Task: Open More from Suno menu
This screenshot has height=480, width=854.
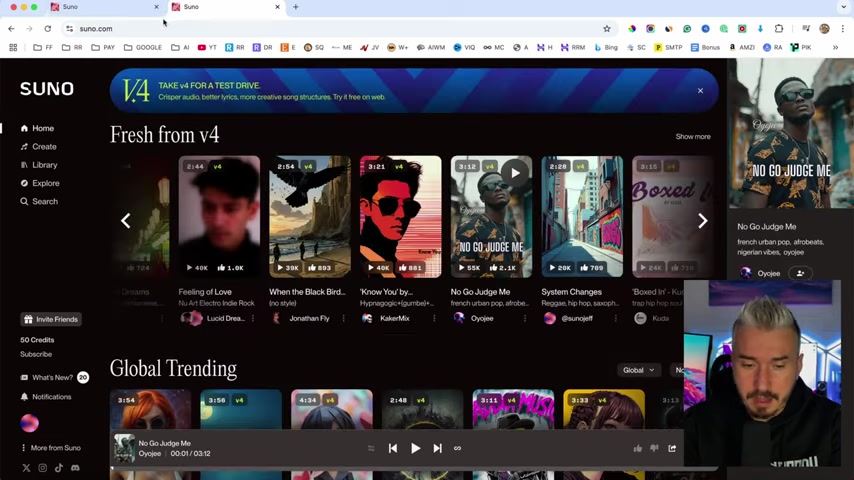Action: click(x=51, y=448)
